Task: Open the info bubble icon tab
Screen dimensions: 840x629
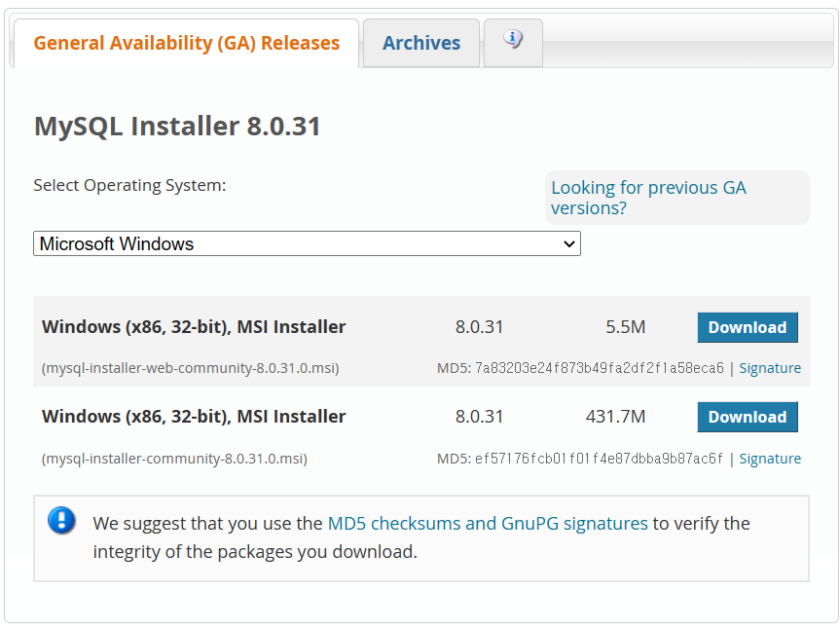Action: click(513, 43)
